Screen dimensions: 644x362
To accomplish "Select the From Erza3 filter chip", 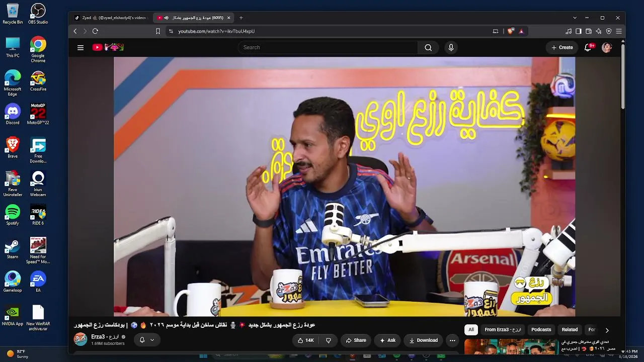I will pos(503,330).
